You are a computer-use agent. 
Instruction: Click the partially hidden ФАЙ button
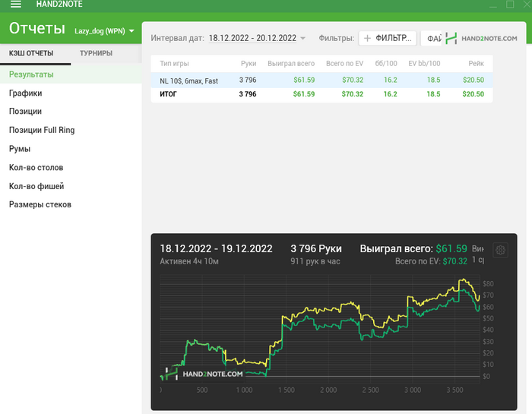(432, 38)
